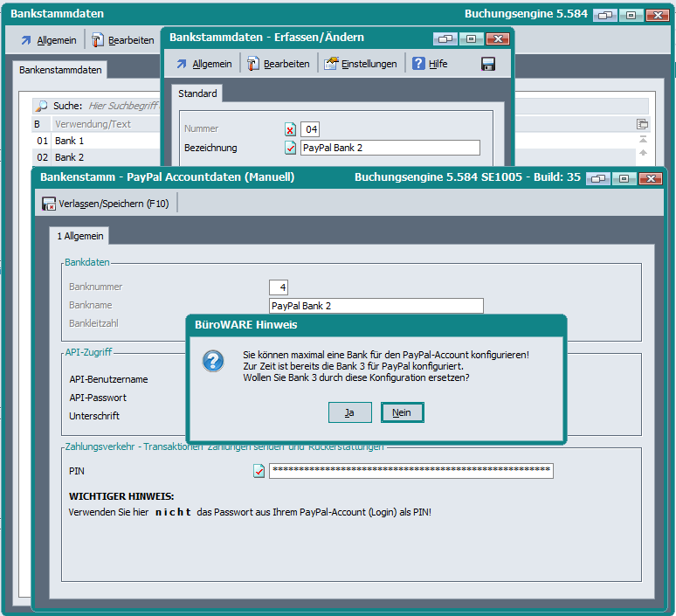This screenshot has height=616, width=676.
Task: Click the check icon beside Bezeichnung field
Action: click(x=290, y=148)
